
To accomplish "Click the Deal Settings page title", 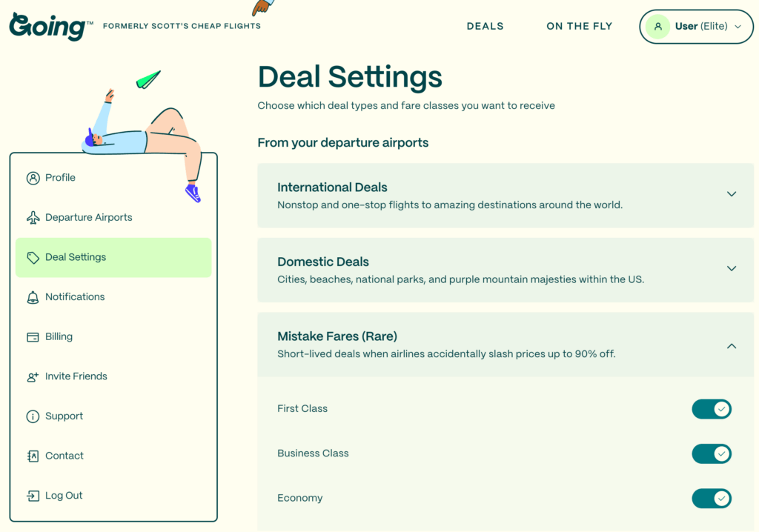I will (350, 77).
